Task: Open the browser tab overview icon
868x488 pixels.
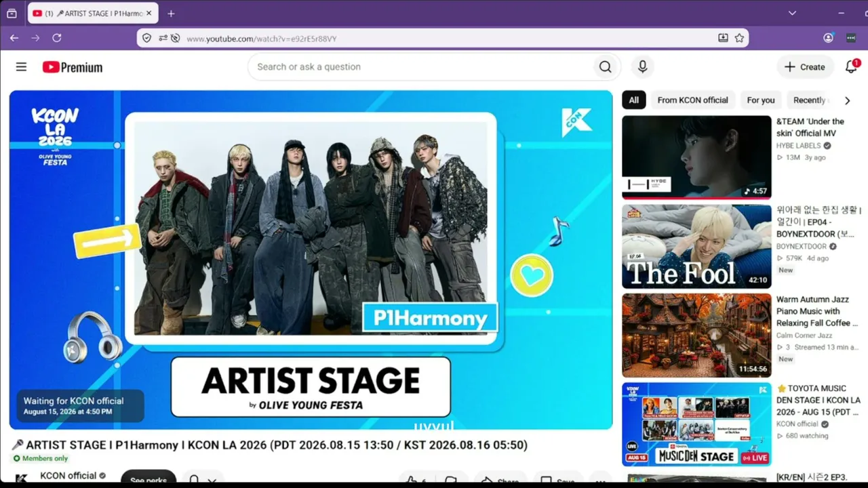Action: pos(12,14)
